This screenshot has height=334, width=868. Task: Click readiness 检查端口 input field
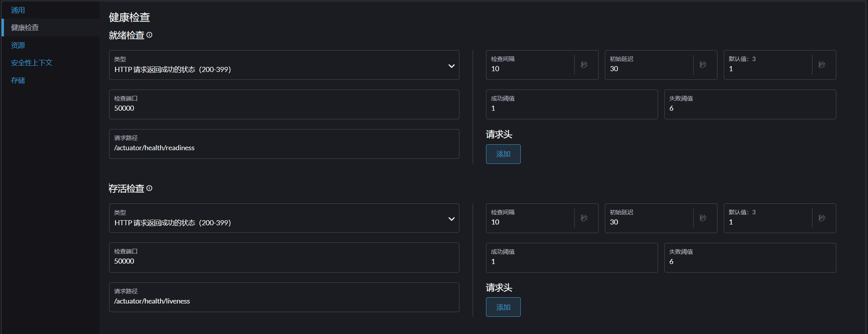pyautogui.click(x=284, y=108)
